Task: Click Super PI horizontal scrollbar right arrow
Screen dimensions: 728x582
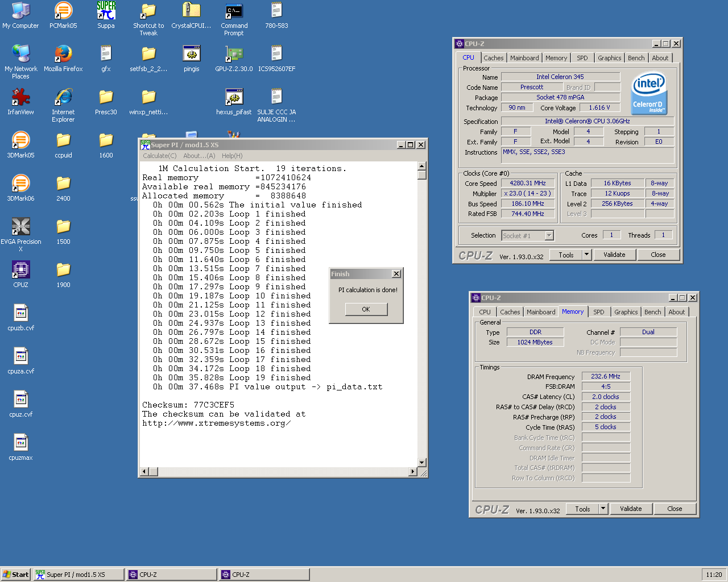Action: pyautogui.click(x=413, y=472)
